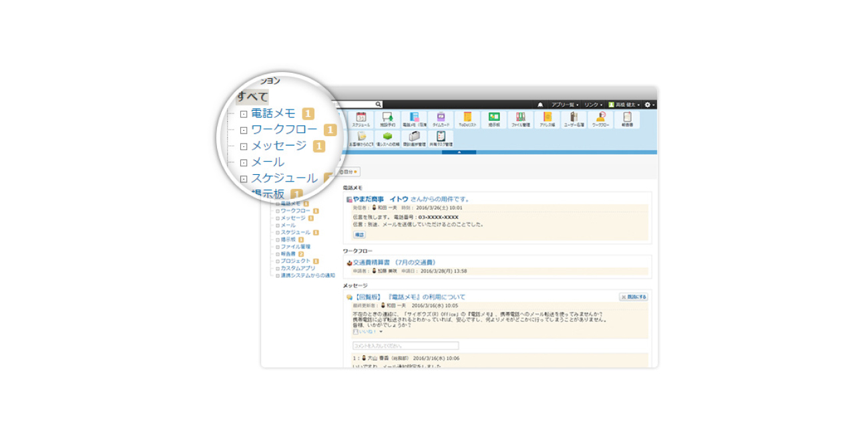The height and width of the screenshot is (434, 868).
Task: Click the search magnifier icon
Action: point(378,105)
